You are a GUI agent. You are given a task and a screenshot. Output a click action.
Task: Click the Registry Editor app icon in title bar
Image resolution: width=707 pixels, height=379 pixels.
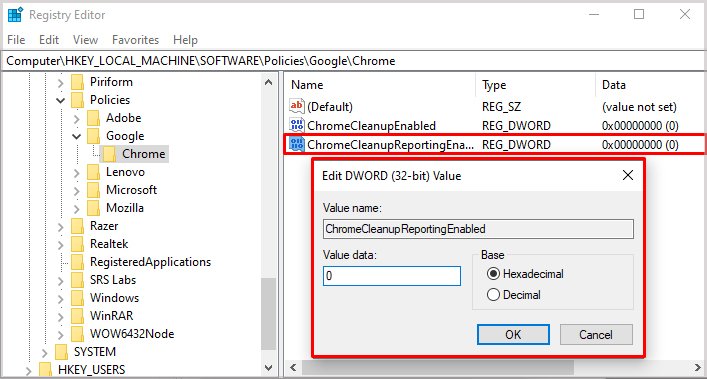(x=15, y=14)
